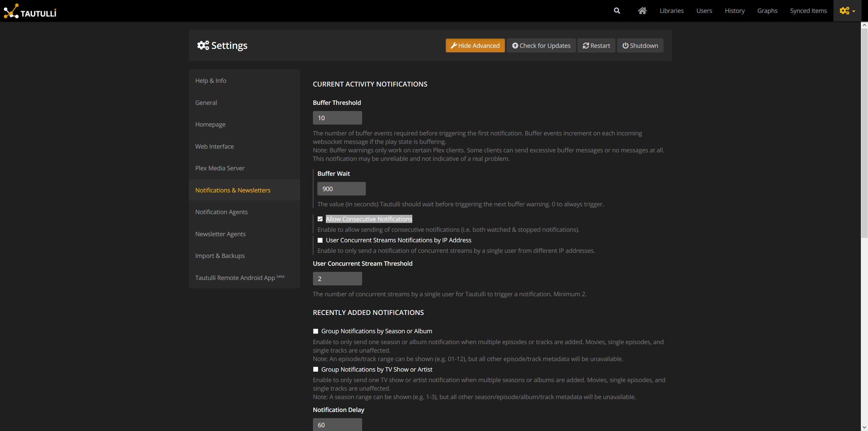Uncheck Allow Consecutive Notifications checkbox
The image size is (868, 431).
tap(320, 219)
